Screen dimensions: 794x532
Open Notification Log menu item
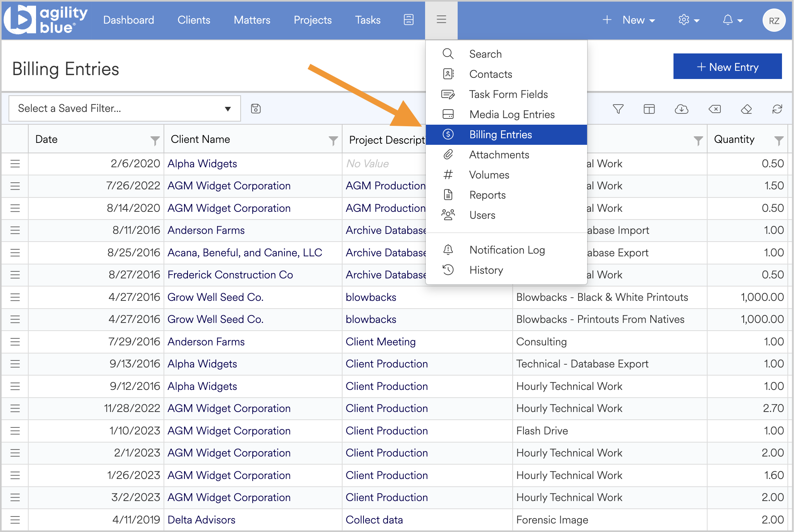pos(506,250)
